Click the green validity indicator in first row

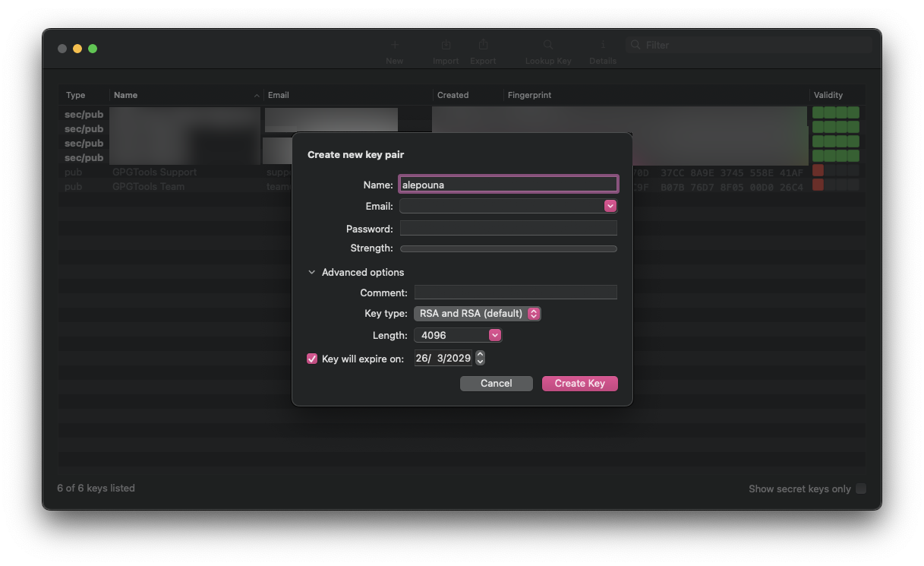pos(835,113)
